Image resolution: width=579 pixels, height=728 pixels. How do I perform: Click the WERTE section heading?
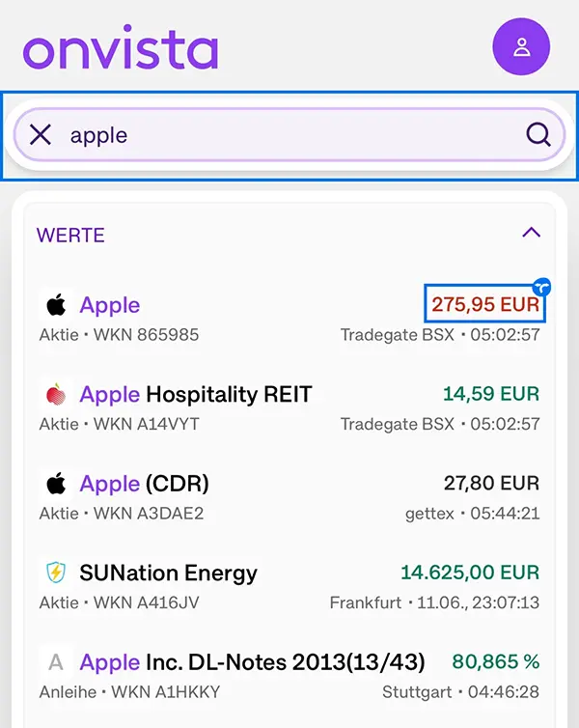(70, 236)
